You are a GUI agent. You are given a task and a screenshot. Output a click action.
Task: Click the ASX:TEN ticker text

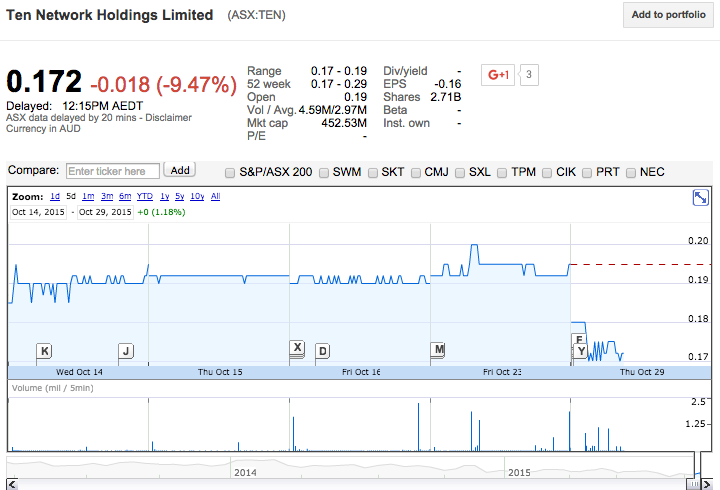256,15
